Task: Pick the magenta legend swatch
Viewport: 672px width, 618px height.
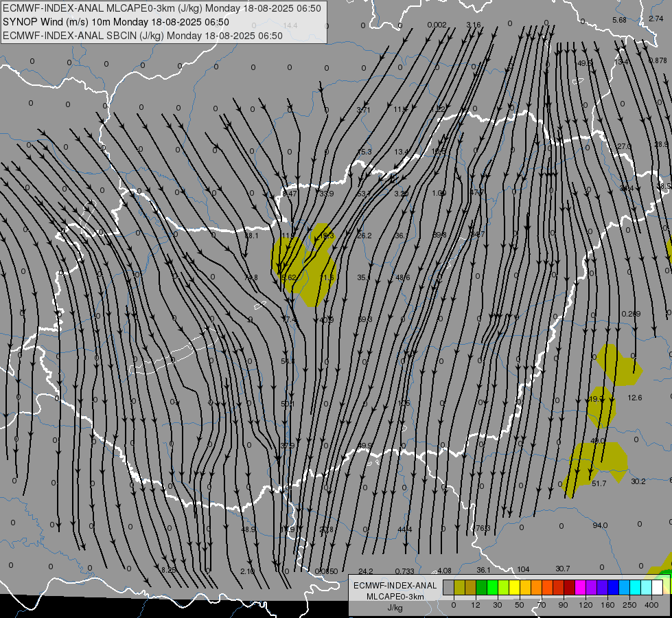Action: pos(580,588)
